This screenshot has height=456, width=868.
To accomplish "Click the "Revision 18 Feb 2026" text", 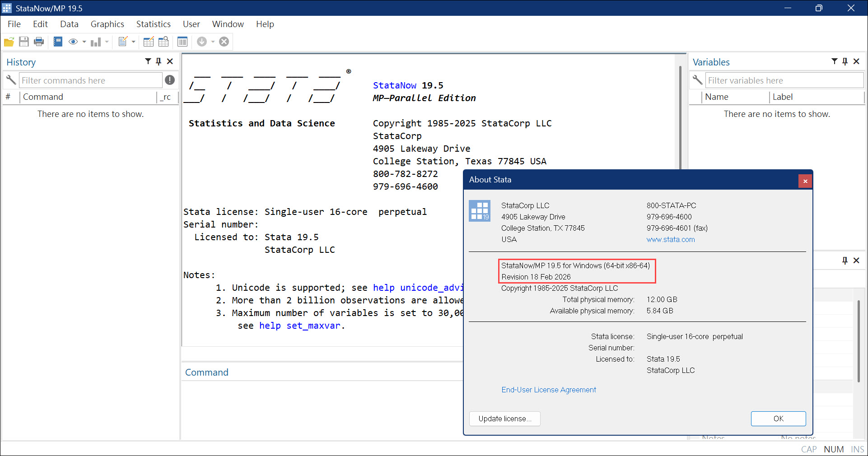I will 536,277.
